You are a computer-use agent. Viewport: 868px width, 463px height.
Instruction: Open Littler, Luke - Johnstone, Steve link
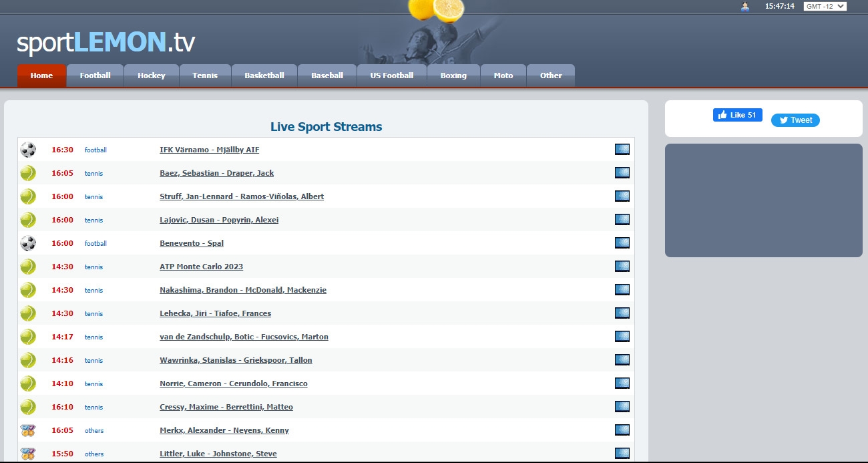(x=218, y=454)
